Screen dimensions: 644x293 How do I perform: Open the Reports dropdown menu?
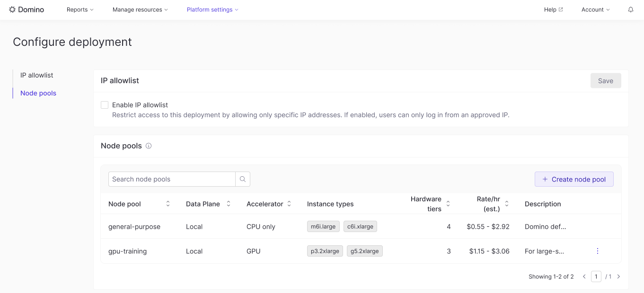point(80,9)
